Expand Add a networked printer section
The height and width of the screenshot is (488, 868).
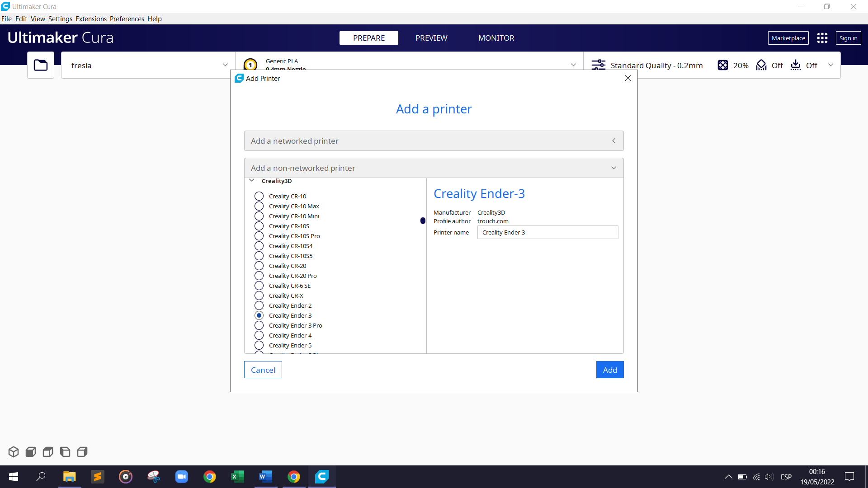pos(434,141)
